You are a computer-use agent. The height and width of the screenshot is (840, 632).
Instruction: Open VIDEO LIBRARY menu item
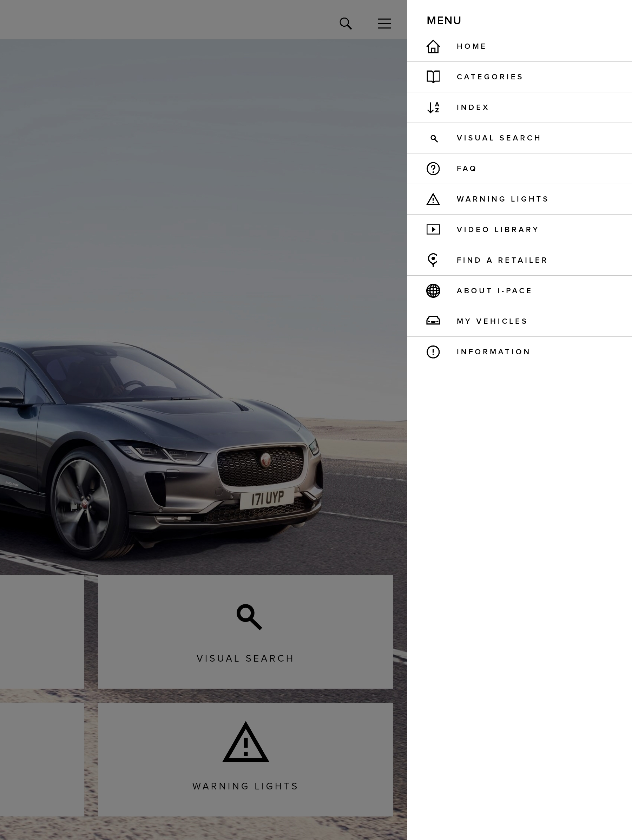pyautogui.click(x=519, y=229)
